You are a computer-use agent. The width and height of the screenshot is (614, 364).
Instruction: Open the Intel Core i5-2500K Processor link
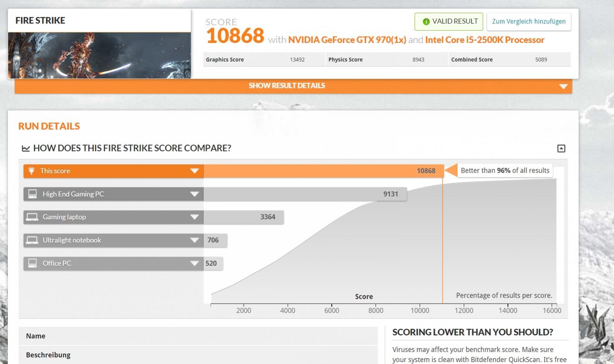point(485,40)
